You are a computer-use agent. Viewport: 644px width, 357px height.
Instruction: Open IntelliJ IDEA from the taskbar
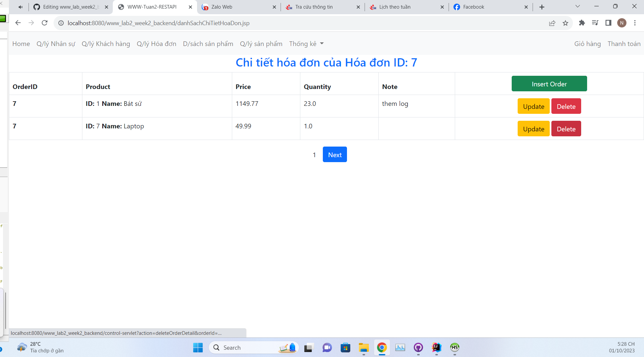pos(437,348)
